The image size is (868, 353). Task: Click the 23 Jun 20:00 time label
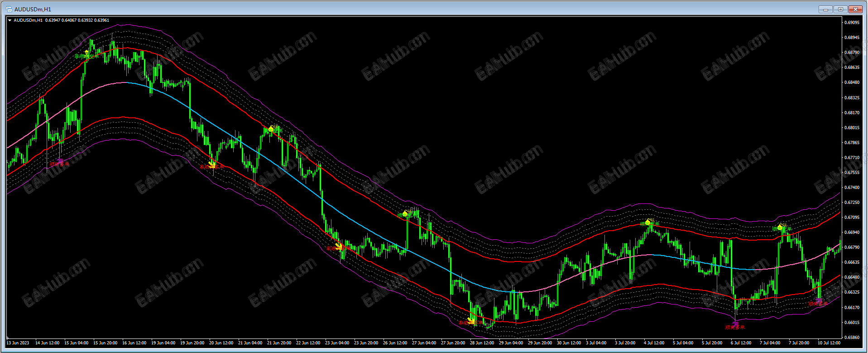point(366,343)
